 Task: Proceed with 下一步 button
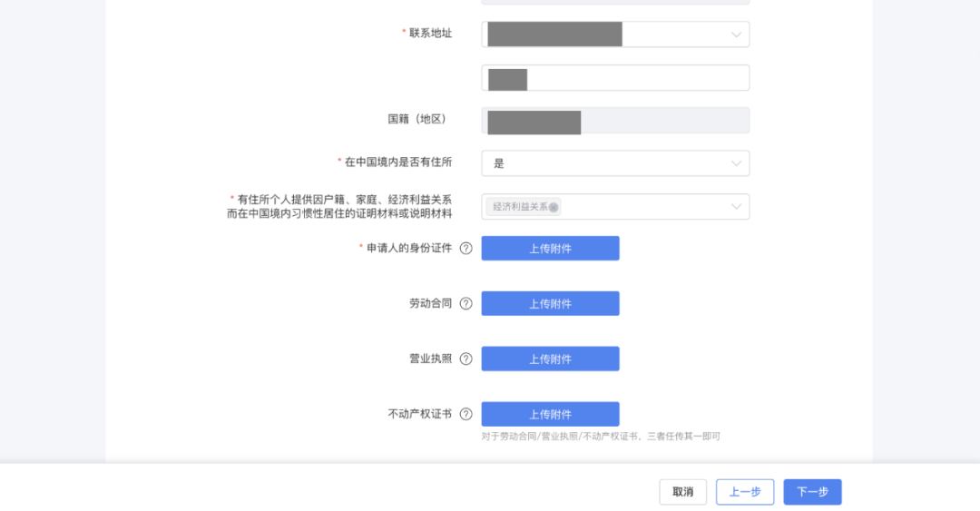(x=812, y=492)
